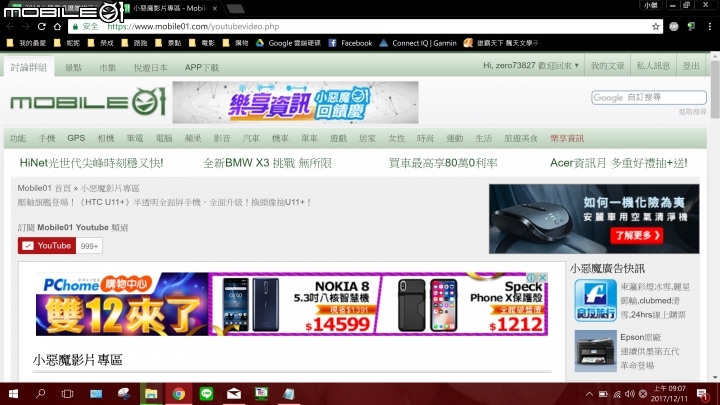The image size is (720, 405).
Task: Open the 相機 category menu
Action: coord(106,138)
